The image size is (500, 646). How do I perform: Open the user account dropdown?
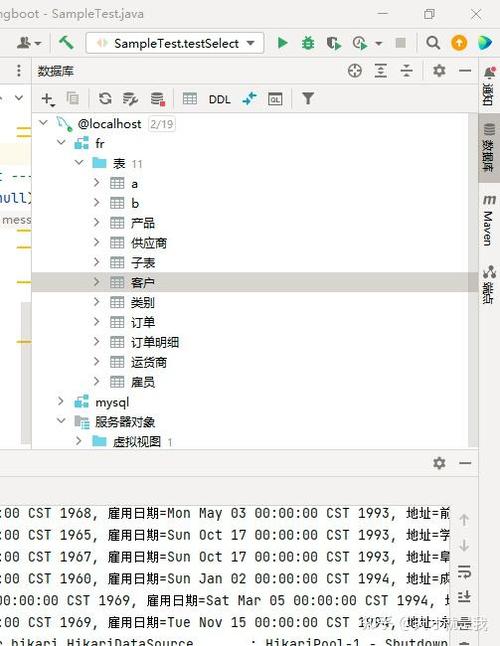click(29, 43)
